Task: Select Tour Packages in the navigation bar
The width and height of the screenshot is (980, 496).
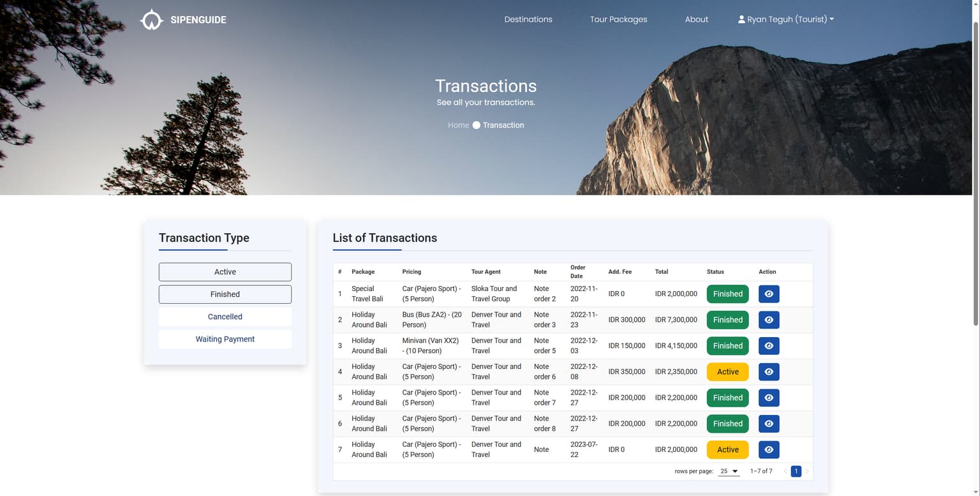Action: [618, 19]
